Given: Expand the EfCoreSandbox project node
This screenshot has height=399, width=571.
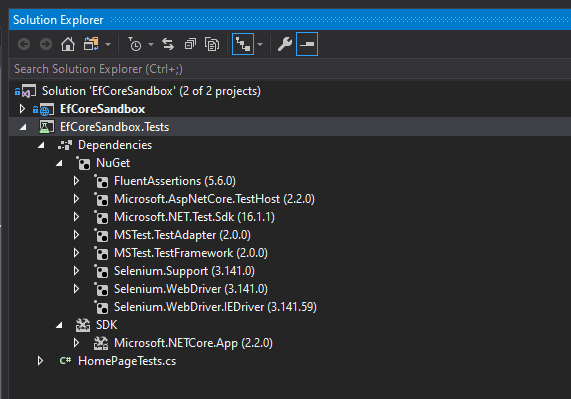Looking at the screenshot, I should coord(22,109).
